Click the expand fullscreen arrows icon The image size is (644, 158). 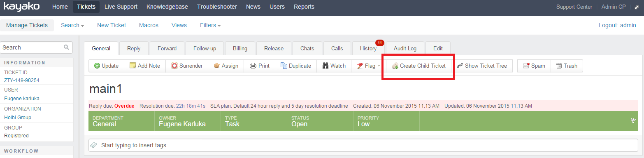point(636,7)
